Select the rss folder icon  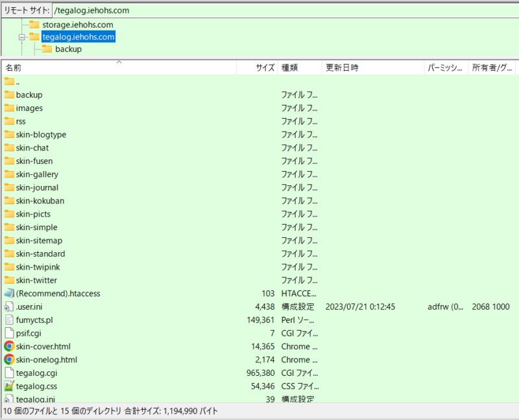9,121
